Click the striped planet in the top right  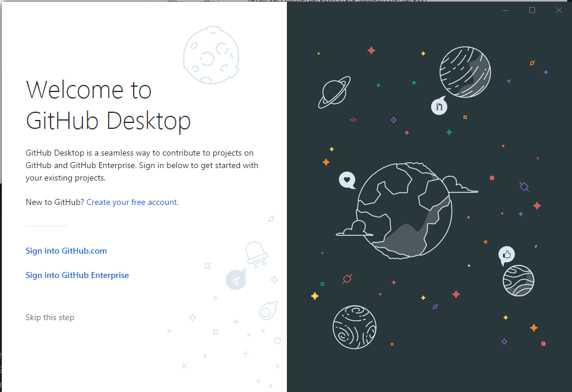466,71
